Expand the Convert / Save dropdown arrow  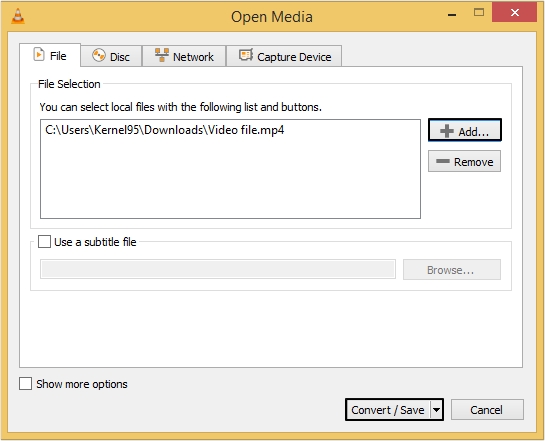(x=437, y=410)
